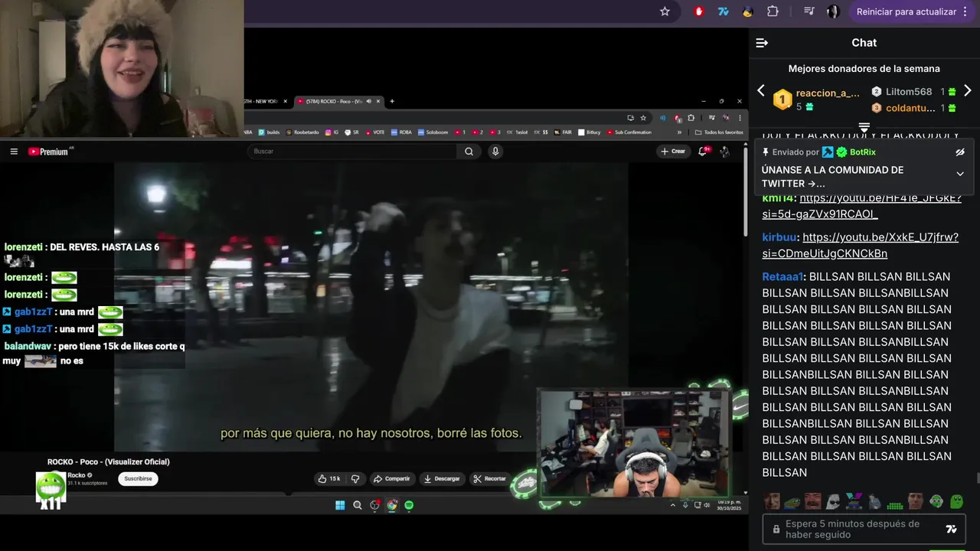Collapse the chat panel with the arrow-lines icon
980x551 pixels.
pyautogui.click(x=762, y=43)
